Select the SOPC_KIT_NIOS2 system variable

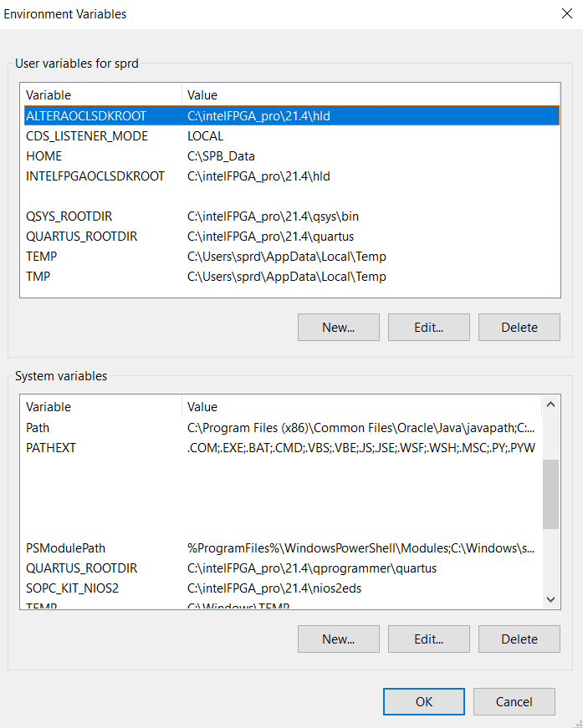click(x=73, y=588)
